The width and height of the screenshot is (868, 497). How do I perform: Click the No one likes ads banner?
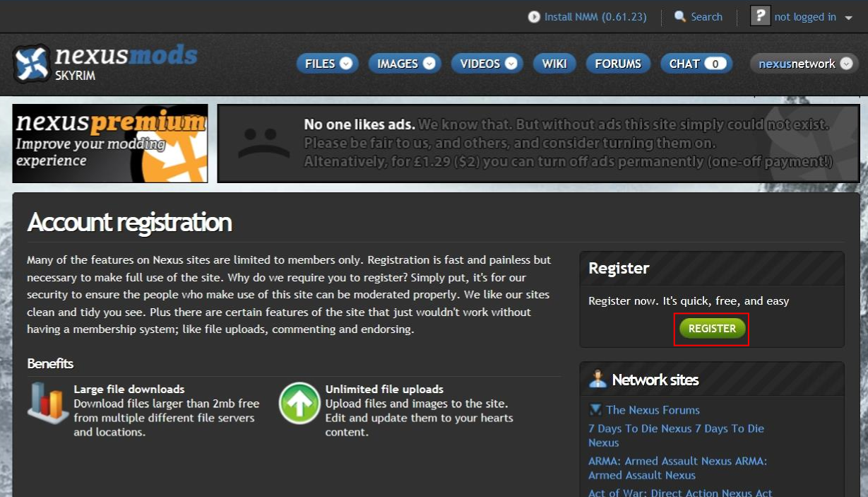click(x=537, y=144)
